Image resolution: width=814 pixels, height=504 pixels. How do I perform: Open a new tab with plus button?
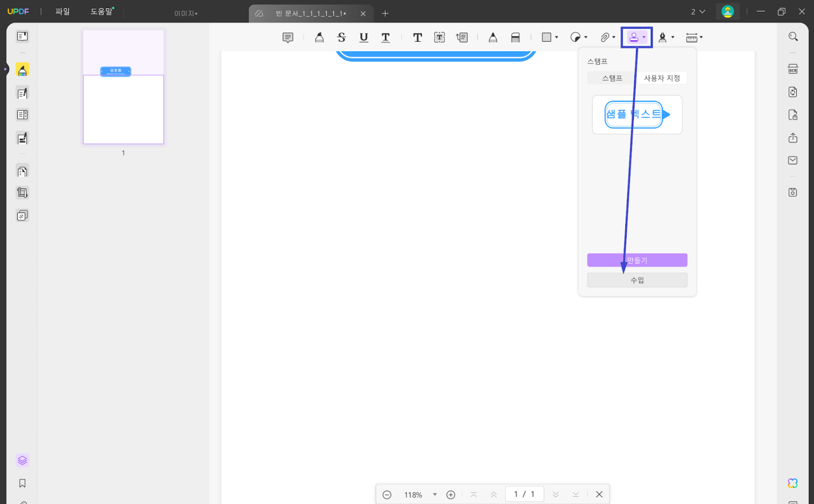385,13
